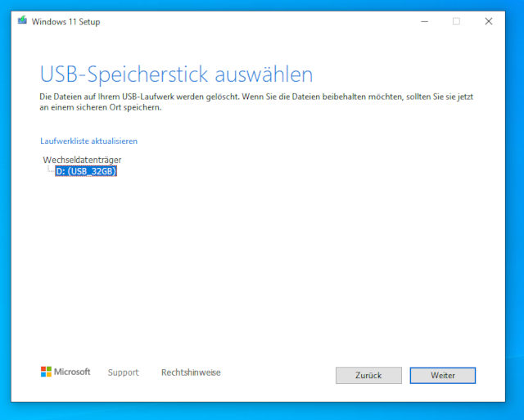Screen dimensions: 524x420
Task: Click the warning text about deleted files
Action: (256, 102)
